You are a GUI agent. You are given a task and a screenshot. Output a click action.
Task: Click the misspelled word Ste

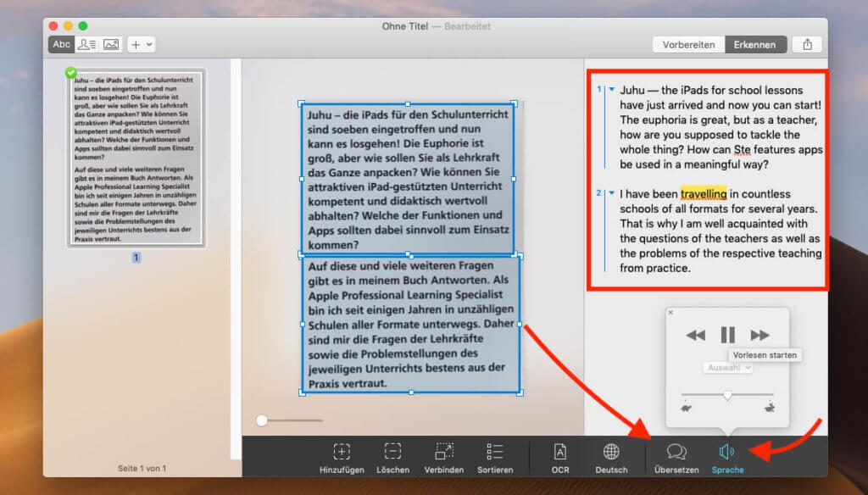[742, 149]
